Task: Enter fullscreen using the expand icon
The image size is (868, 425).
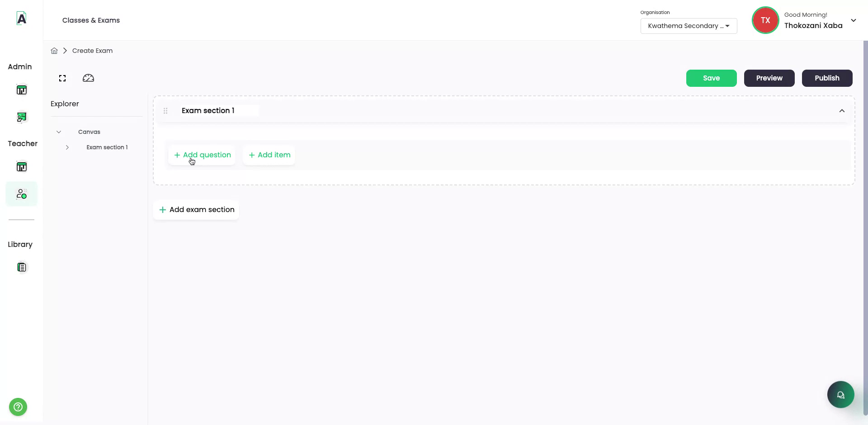Action: tap(62, 78)
